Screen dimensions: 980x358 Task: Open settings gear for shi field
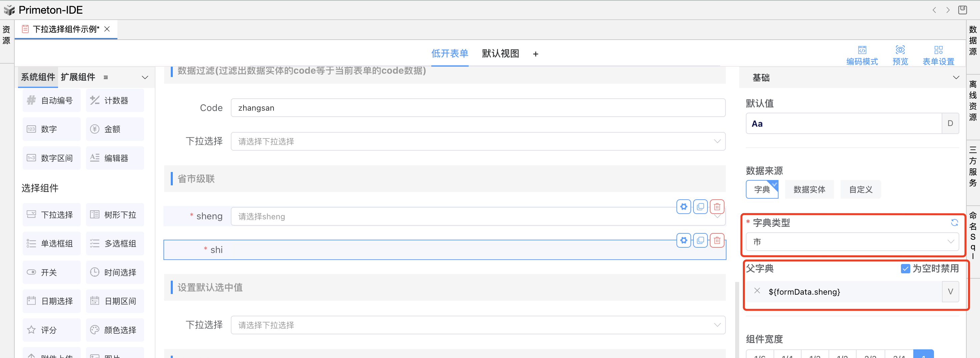(x=684, y=240)
